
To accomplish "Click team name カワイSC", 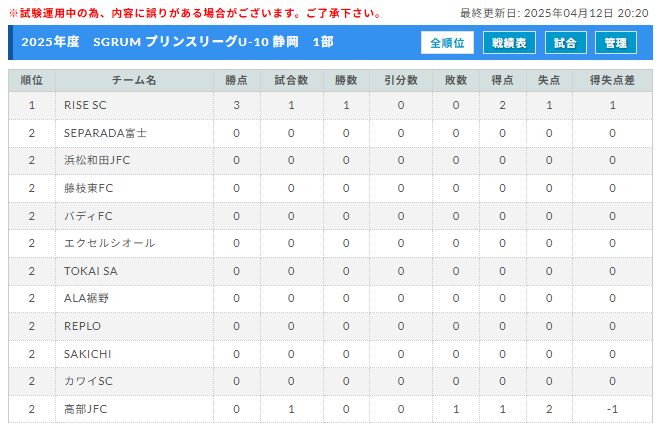I will pos(88,381).
